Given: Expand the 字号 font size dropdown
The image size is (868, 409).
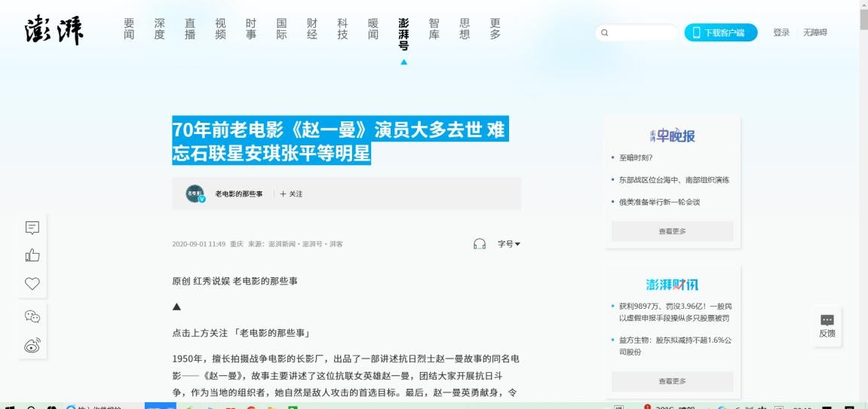Looking at the screenshot, I should pyautogui.click(x=509, y=244).
